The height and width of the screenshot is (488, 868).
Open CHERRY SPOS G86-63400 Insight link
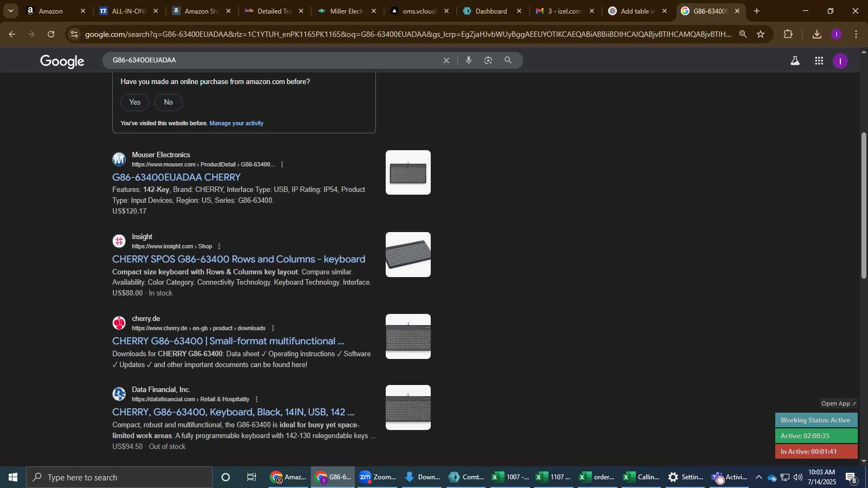[239, 259]
